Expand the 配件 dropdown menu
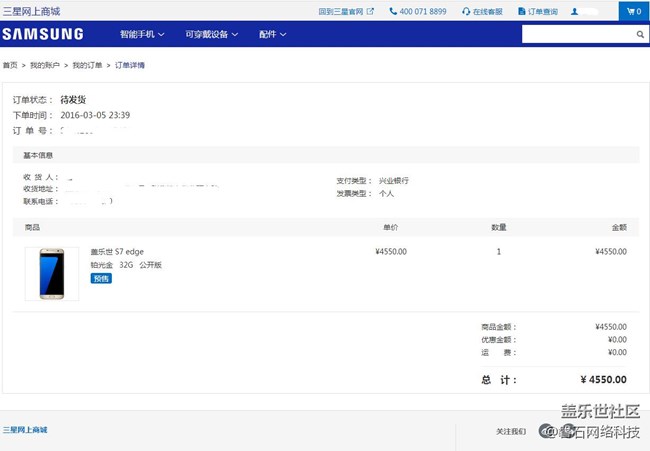The image size is (650, 451). [272, 34]
